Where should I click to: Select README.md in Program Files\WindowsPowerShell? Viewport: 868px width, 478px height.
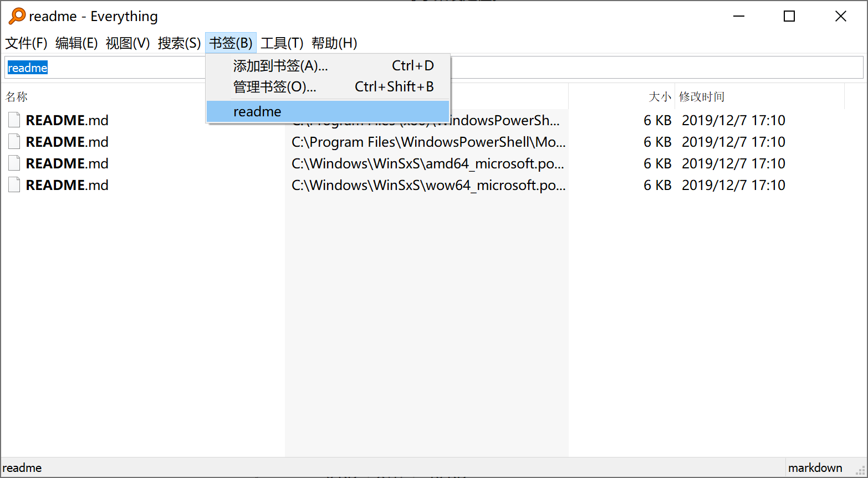pos(67,142)
